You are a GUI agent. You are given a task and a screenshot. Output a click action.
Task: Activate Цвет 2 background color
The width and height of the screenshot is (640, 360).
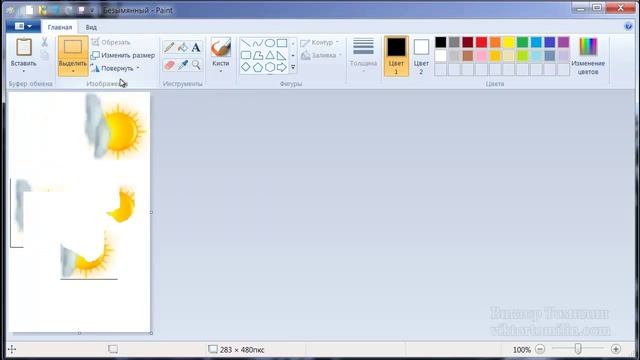click(x=421, y=56)
